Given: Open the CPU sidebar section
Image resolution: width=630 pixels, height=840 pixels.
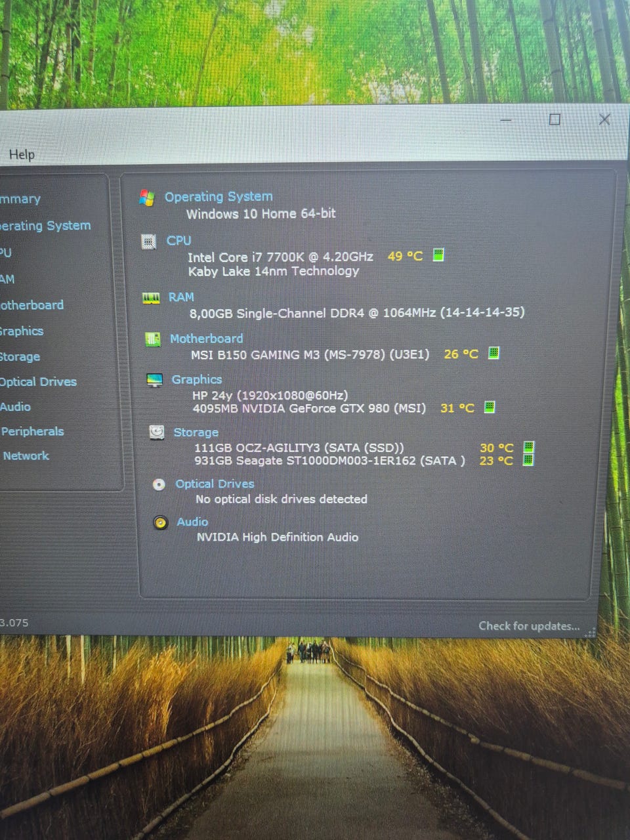Looking at the screenshot, I should click(x=6, y=253).
